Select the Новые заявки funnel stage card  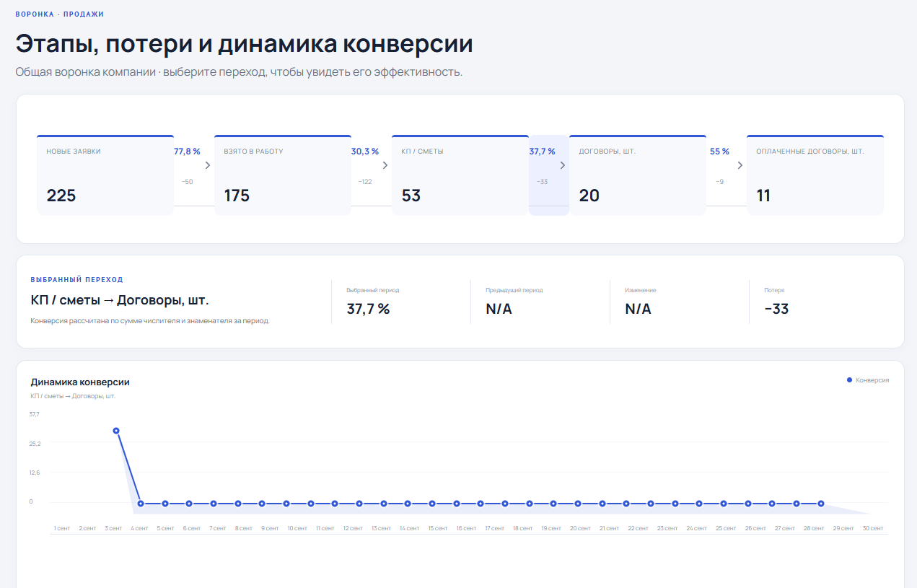click(105, 175)
